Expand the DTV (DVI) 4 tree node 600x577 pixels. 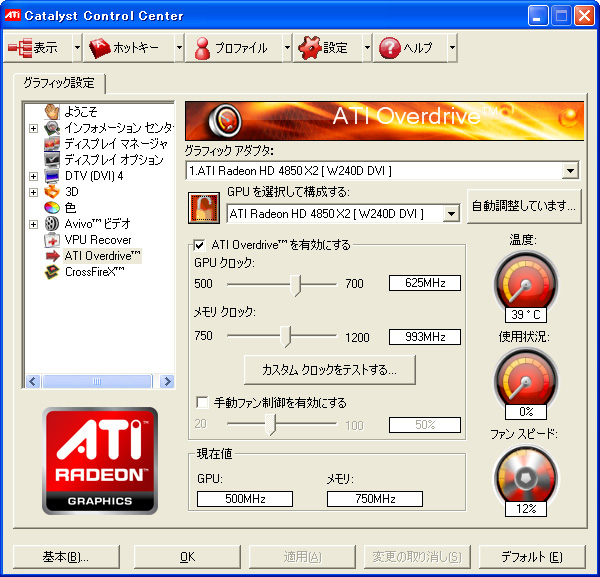34,176
